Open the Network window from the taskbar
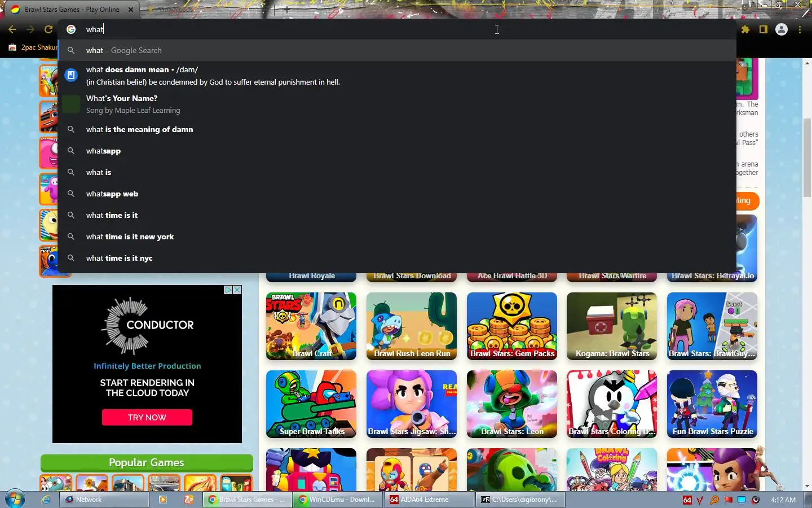The width and height of the screenshot is (812, 508). [x=105, y=500]
